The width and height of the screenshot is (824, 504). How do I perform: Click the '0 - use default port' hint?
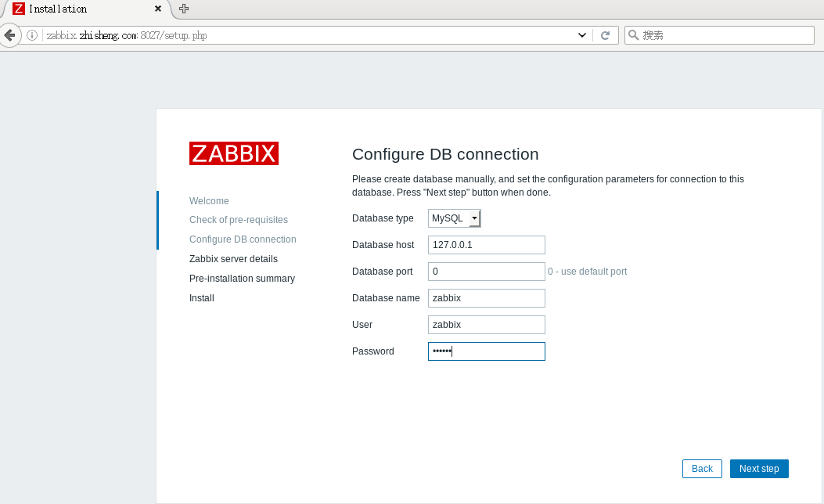click(588, 272)
